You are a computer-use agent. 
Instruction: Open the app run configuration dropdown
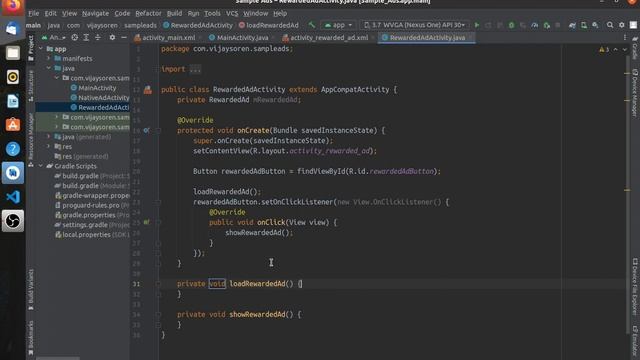338,25
